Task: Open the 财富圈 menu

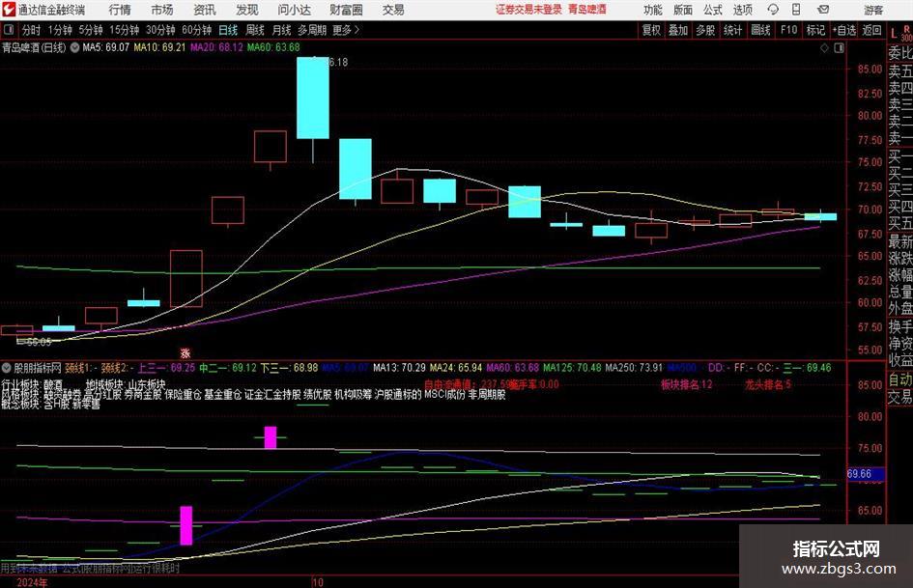Action: coord(346,10)
